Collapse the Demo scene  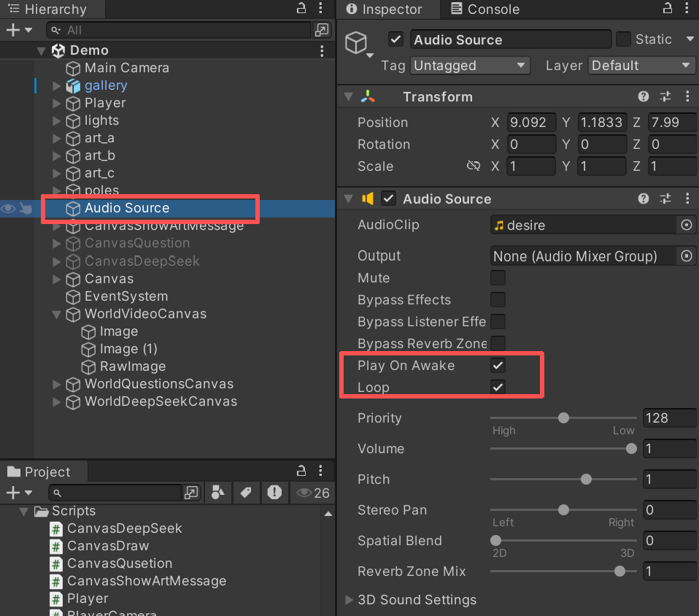click(41, 51)
